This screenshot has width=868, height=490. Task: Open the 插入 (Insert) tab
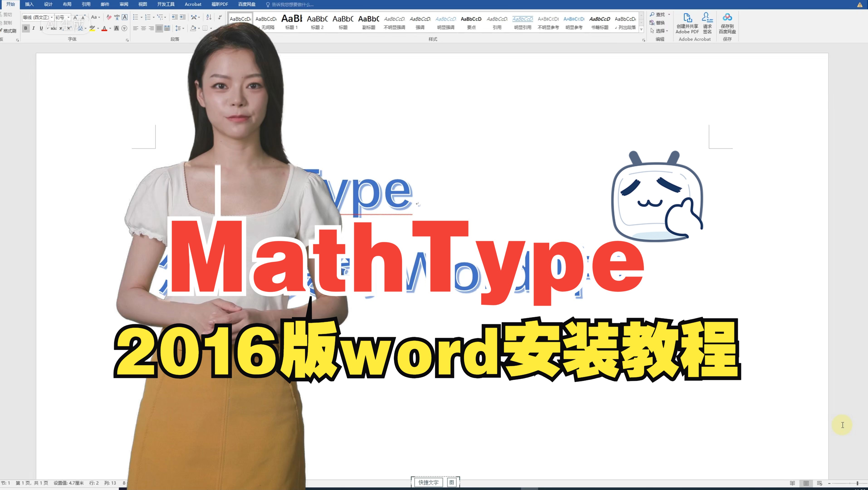pos(29,4)
